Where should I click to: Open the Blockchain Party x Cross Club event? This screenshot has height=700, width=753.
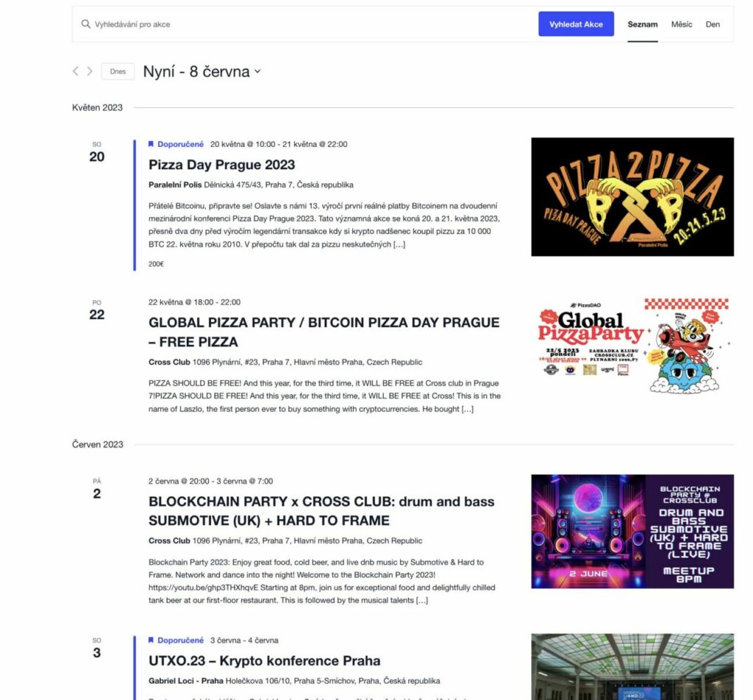click(321, 511)
